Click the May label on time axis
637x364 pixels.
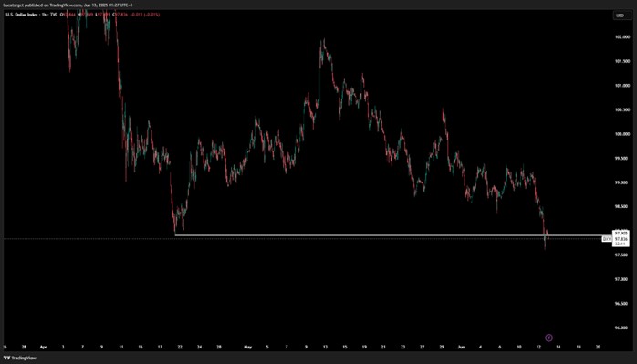click(248, 348)
